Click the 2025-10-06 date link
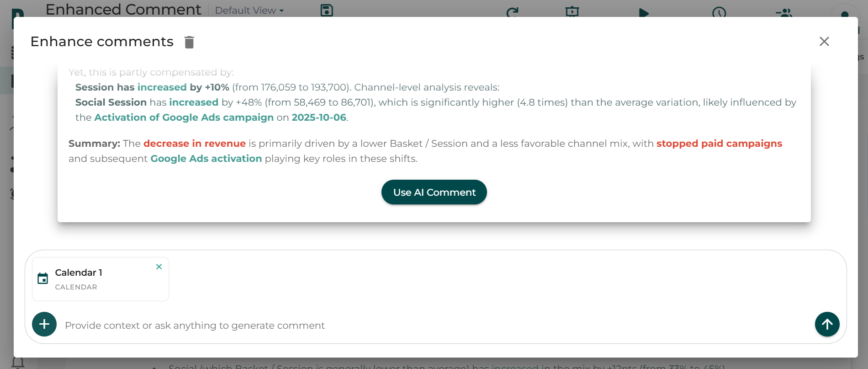Screen dimensions: 868x369 [x=319, y=118]
